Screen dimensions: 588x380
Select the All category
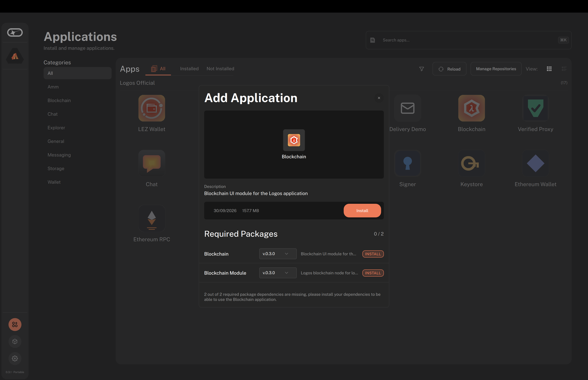[x=78, y=73]
